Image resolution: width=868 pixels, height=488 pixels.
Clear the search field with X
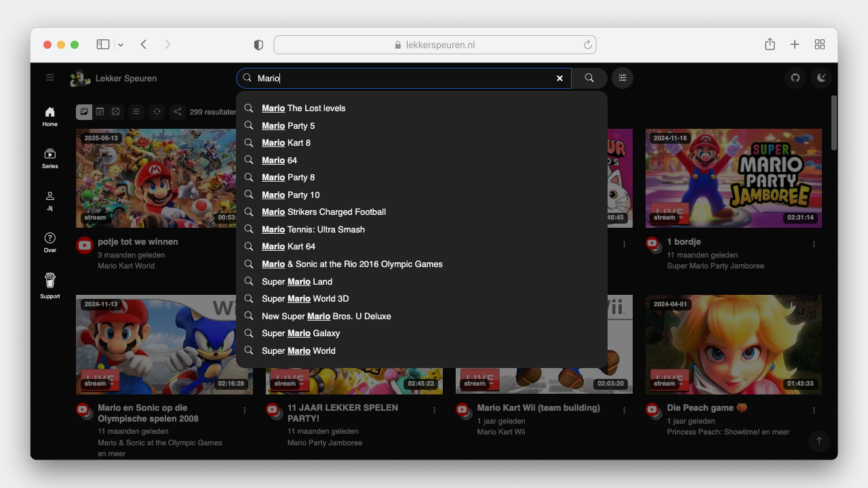(559, 79)
